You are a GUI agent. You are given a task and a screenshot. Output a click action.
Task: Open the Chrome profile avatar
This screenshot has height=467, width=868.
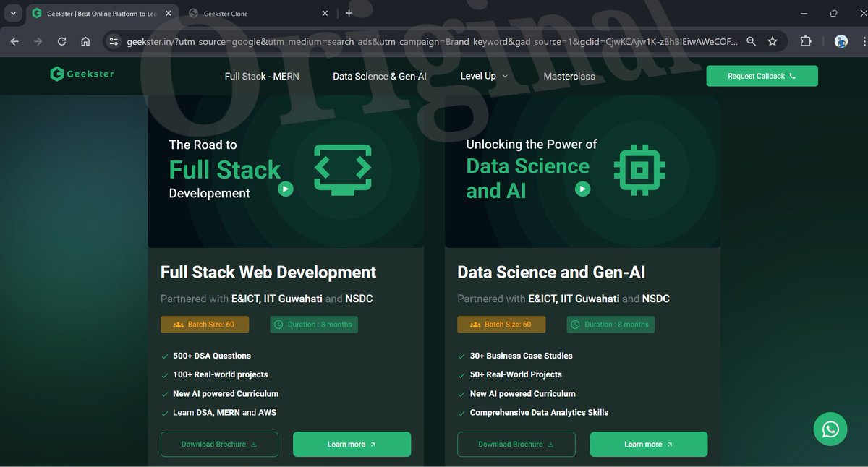click(841, 42)
